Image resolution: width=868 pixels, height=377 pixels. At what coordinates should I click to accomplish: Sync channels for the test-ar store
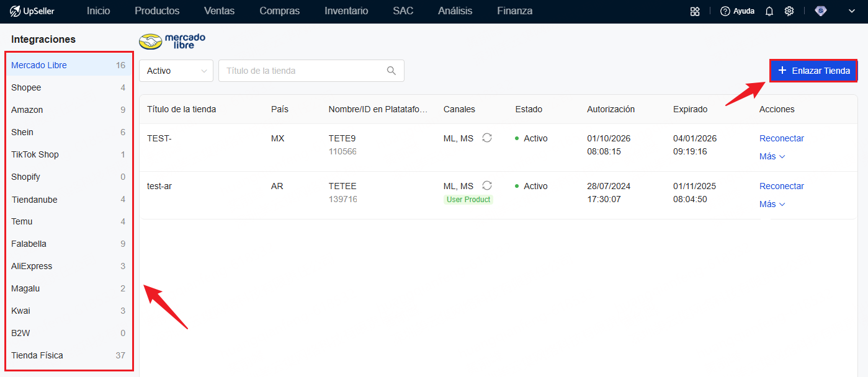[x=487, y=186]
